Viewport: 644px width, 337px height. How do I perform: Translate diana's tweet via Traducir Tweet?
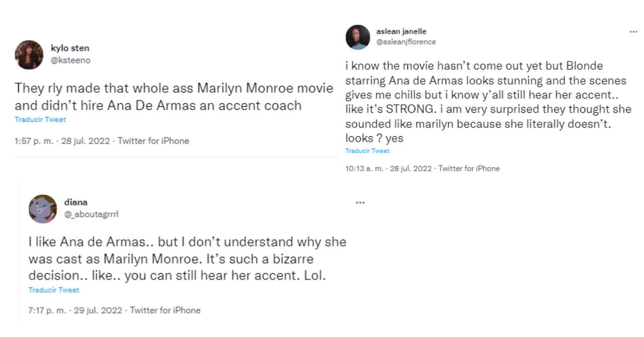53,290
